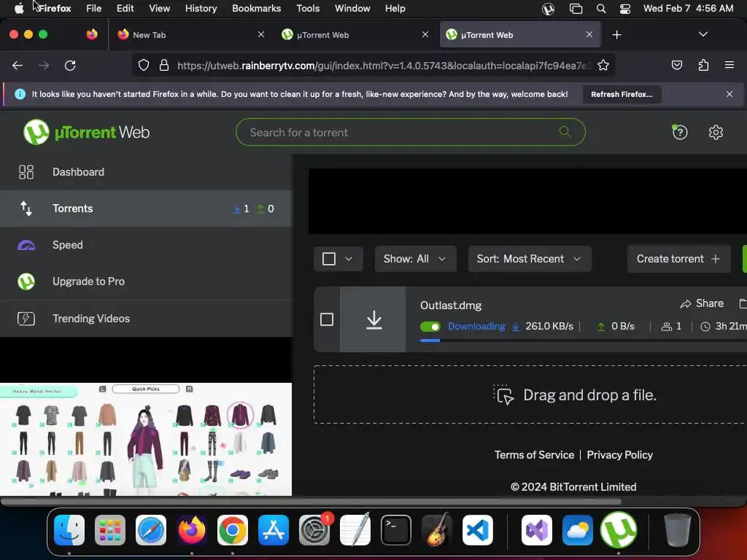The height and width of the screenshot is (560, 747).
Task: Open Google Chrome from the Dock
Action: click(233, 530)
